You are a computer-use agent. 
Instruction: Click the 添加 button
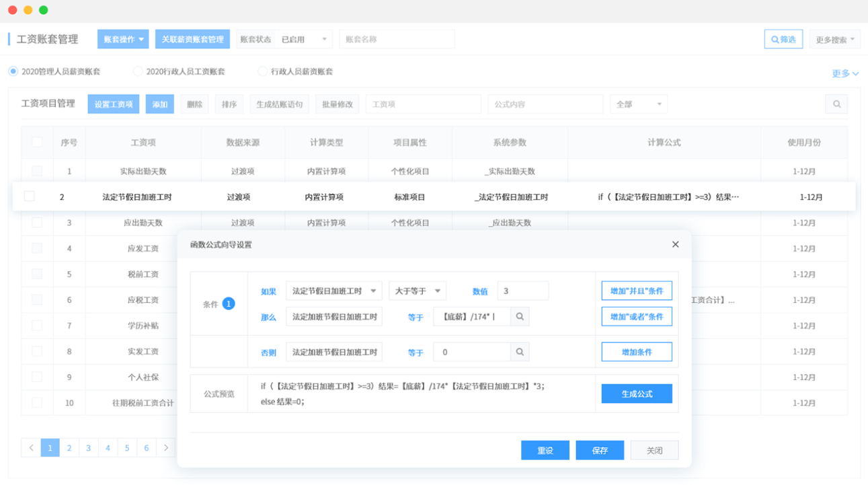click(160, 104)
